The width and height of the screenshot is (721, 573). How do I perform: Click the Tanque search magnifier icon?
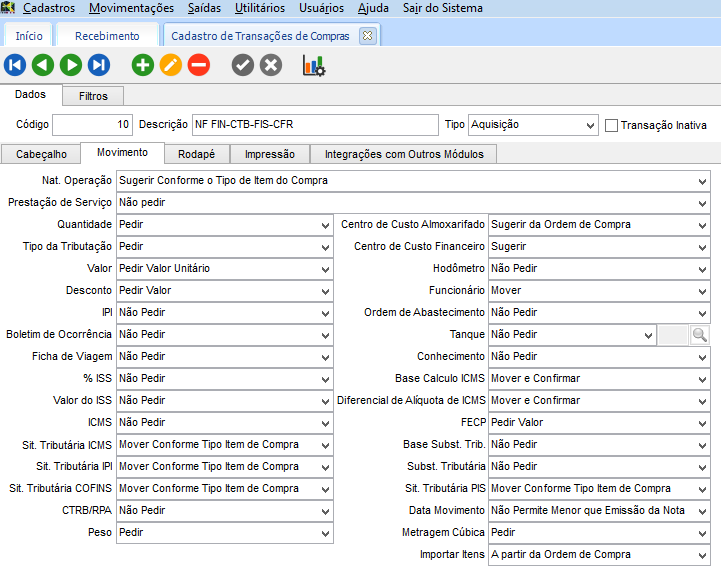(699, 335)
